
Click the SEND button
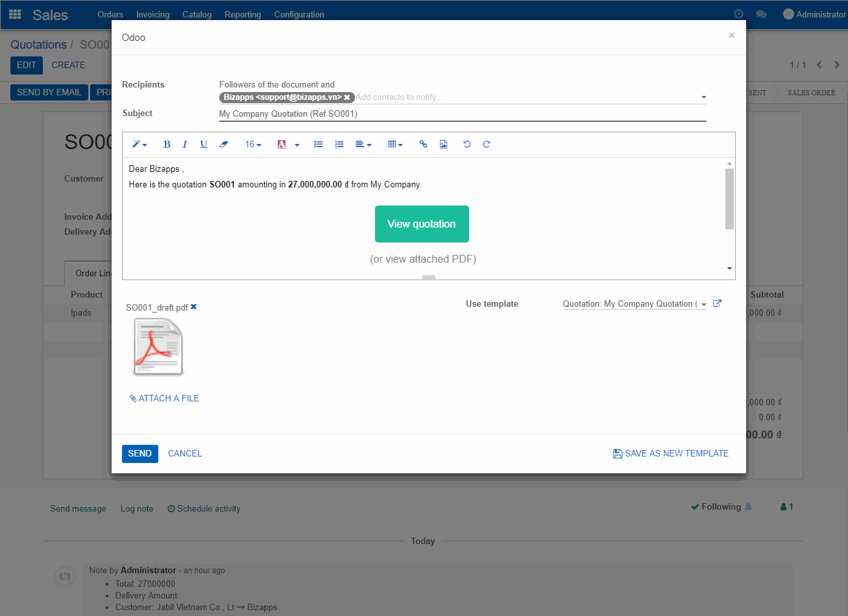139,453
